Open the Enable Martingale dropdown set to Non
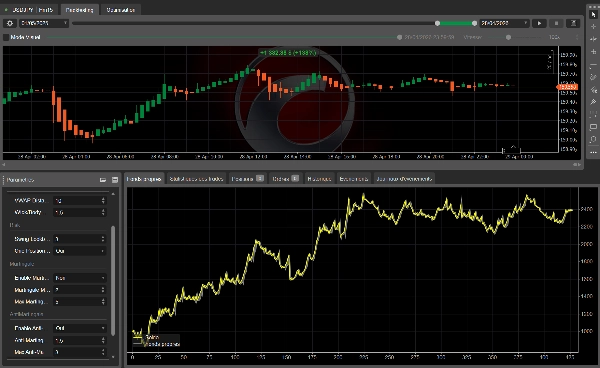This screenshot has height=368, width=600. tap(80, 278)
